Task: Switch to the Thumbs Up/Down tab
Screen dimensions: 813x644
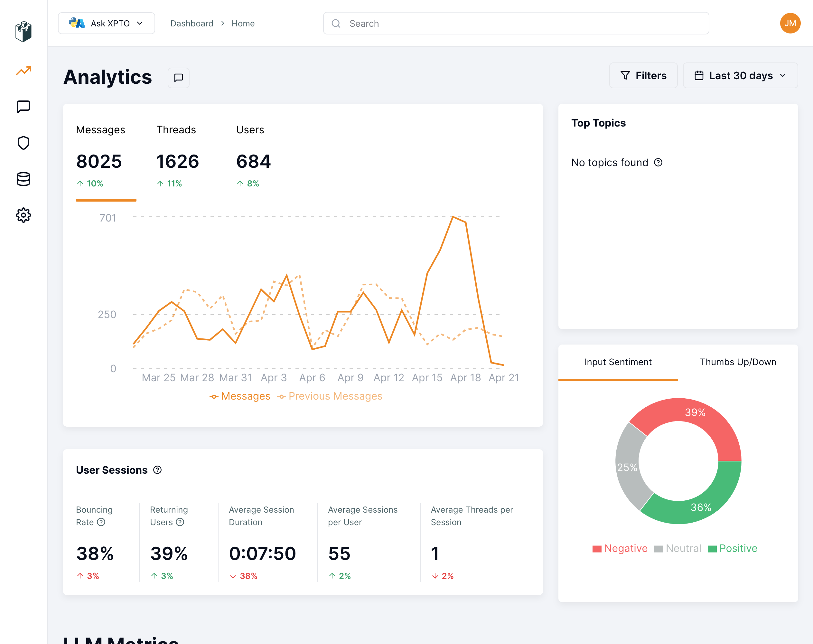Action: pos(738,362)
